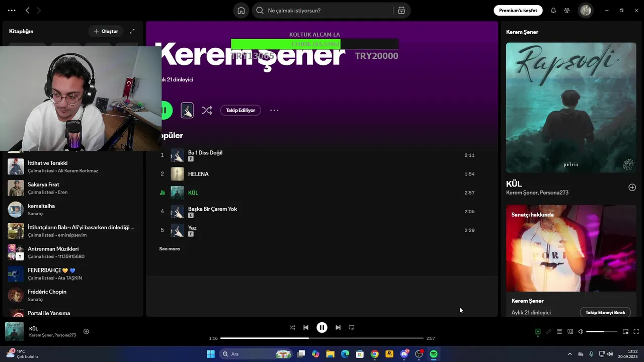The image size is (644, 362).
Task: Open Microsoft Edge from taskbar
Action: tap(345, 354)
